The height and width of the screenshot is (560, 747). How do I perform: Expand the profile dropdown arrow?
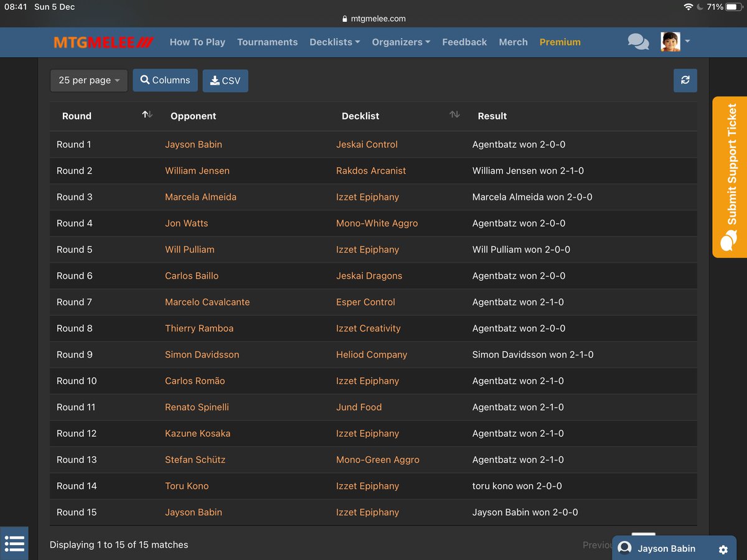(687, 42)
